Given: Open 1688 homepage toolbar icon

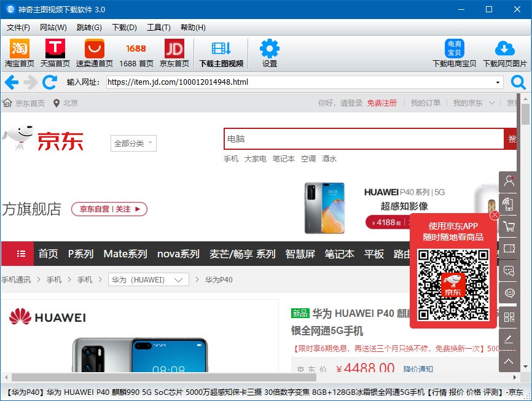Looking at the screenshot, I should point(136,53).
